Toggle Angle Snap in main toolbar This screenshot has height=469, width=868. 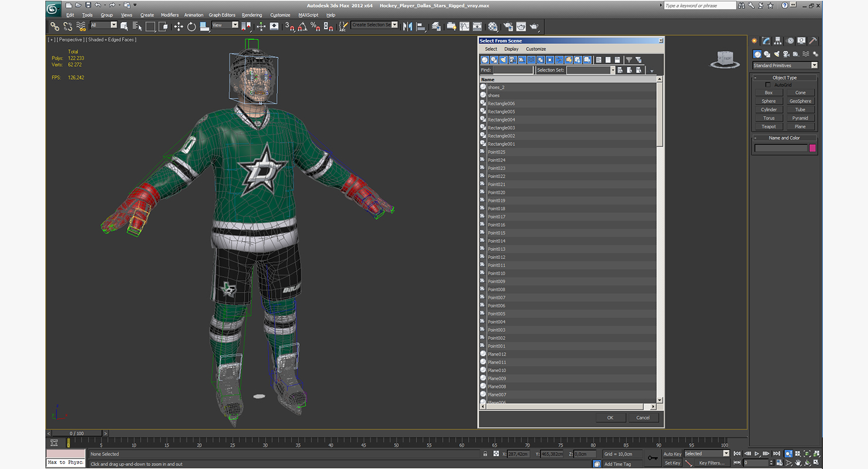coord(303,26)
